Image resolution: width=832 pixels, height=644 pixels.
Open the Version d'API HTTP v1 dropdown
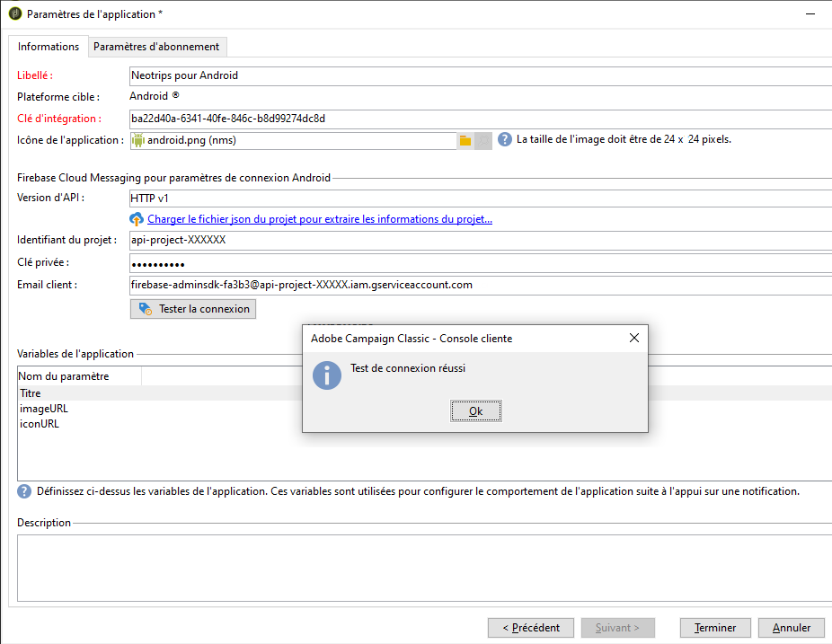pos(480,198)
